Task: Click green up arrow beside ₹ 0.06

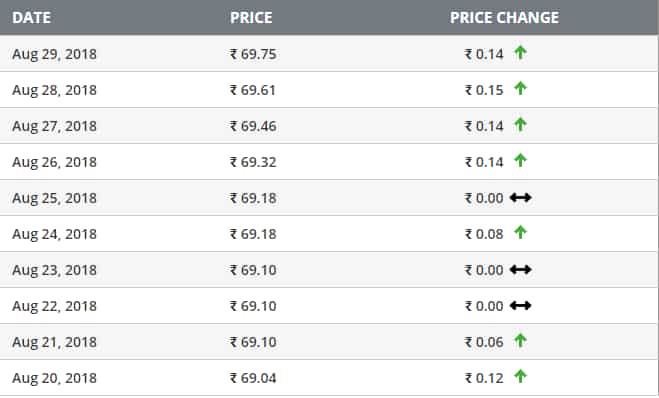Action: click(x=520, y=340)
